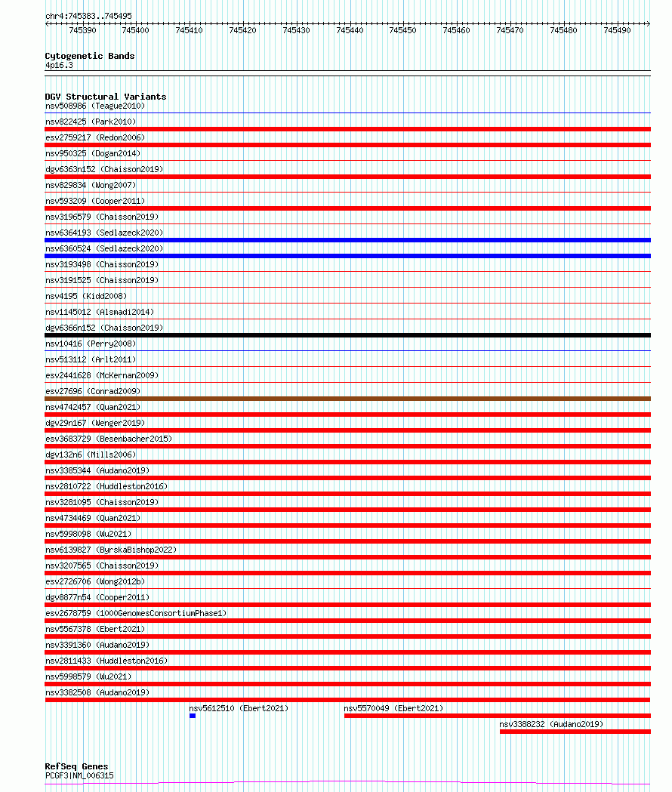Image resolution: width=672 pixels, height=792 pixels.
Task: Select dgv8877n54 (Cooper2011) variant
Action: coord(97,597)
